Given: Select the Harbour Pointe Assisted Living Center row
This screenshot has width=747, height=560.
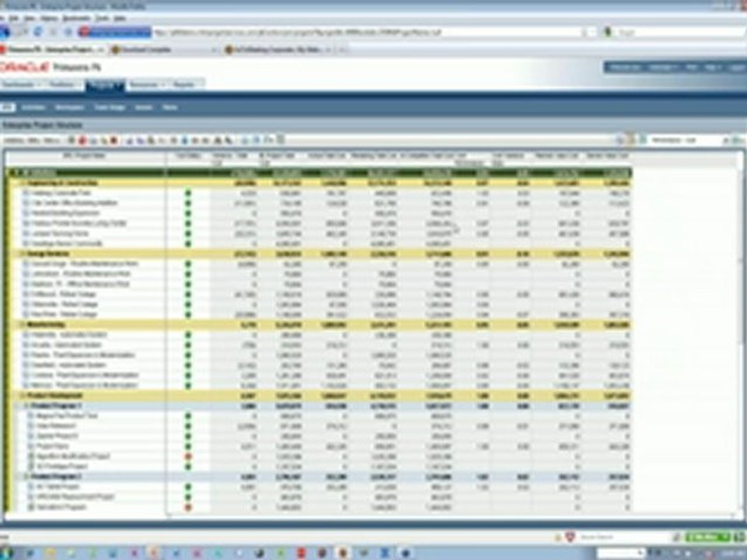Looking at the screenshot, I should [x=319, y=223].
